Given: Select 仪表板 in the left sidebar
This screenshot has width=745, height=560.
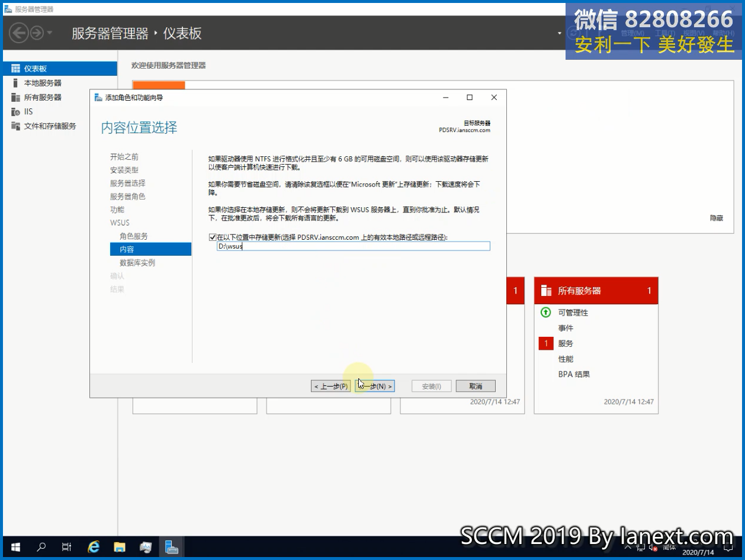Looking at the screenshot, I should pyautogui.click(x=60, y=69).
